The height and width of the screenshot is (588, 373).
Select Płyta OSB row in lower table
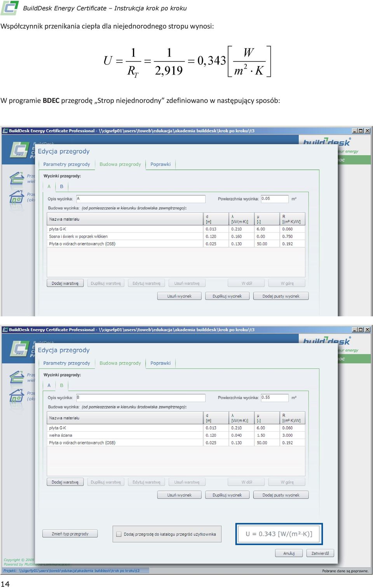click(x=176, y=442)
